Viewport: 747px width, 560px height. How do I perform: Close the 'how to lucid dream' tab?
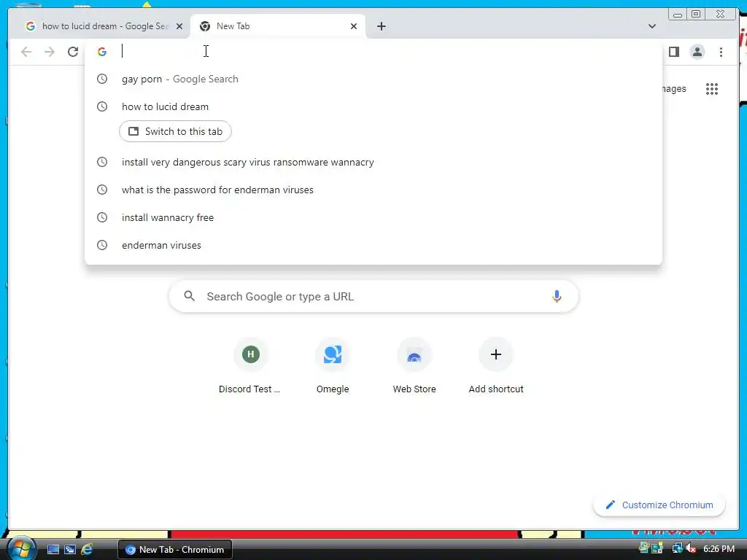point(179,26)
